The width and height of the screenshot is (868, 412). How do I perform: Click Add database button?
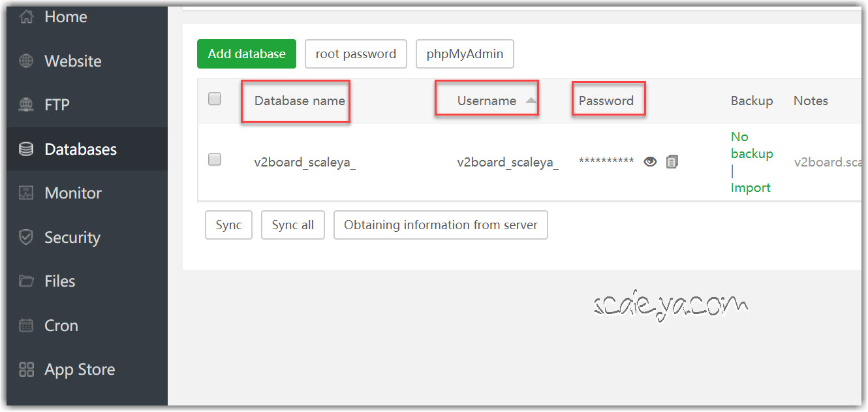tap(247, 54)
